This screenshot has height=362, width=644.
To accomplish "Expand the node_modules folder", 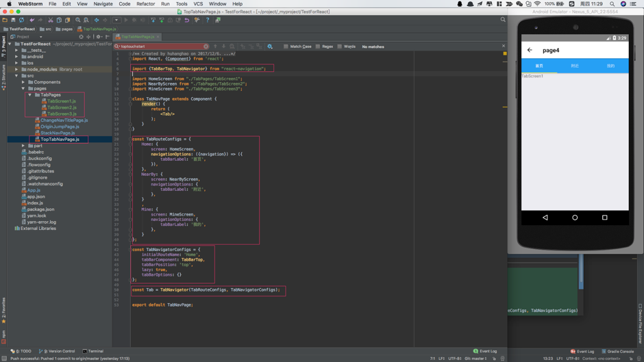I will tap(16, 69).
